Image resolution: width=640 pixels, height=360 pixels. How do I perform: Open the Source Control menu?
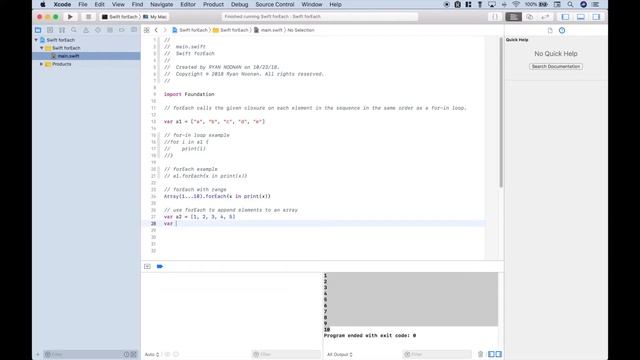point(275,4)
